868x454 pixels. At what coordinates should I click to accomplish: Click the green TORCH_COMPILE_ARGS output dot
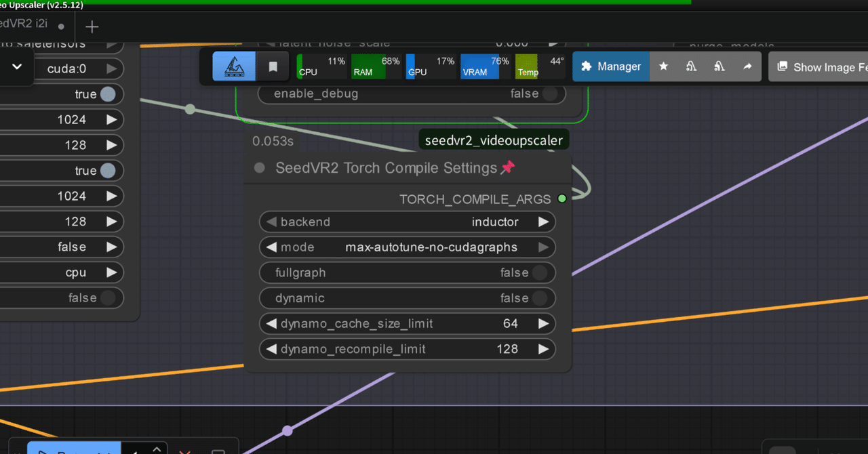[x=561, y=199]
